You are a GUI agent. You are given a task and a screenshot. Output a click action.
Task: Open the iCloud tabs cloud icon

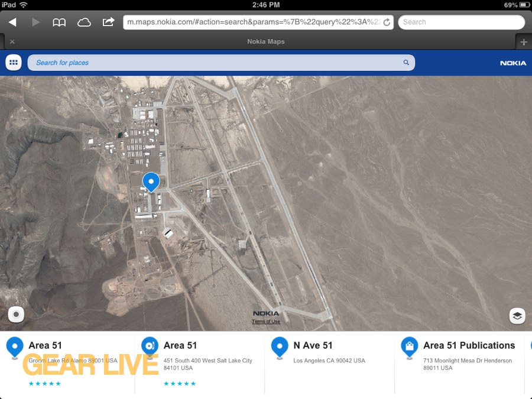(84, 22)
